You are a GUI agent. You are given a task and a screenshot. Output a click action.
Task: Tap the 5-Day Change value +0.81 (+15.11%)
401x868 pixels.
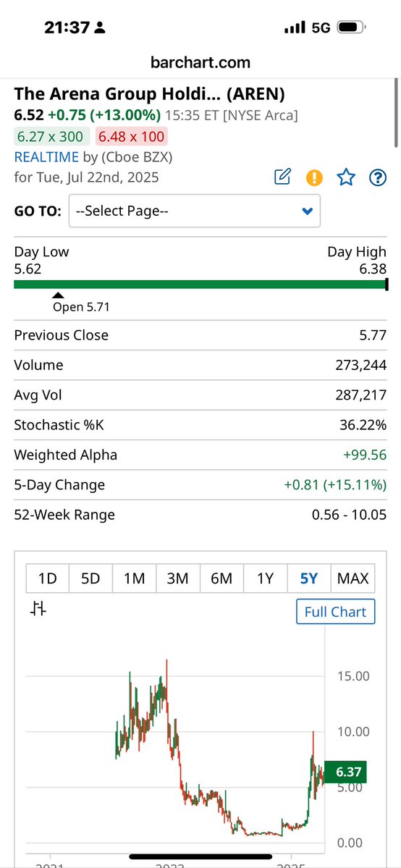coord(335,485)
